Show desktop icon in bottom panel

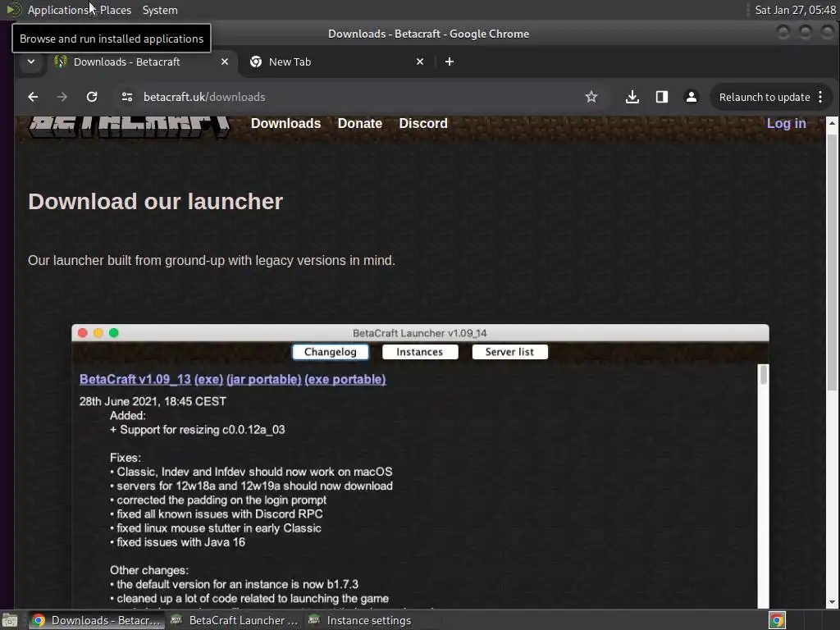coord(10,620)
